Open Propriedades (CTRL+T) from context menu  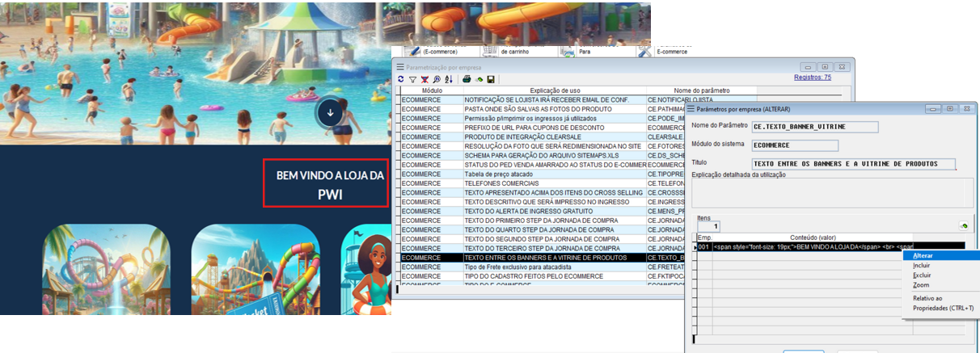point(943,308)
